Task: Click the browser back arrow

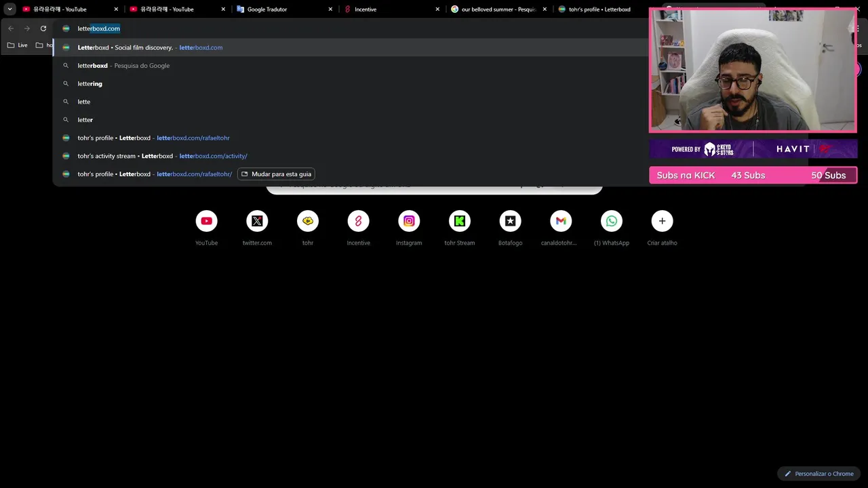Action: pyautogui.click(x=11, y=28)
